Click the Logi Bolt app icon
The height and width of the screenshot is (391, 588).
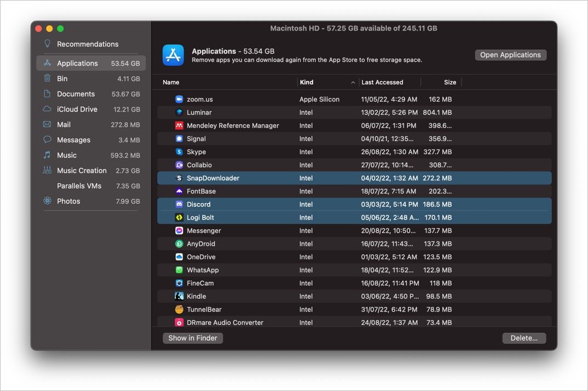tap(179, 217)
